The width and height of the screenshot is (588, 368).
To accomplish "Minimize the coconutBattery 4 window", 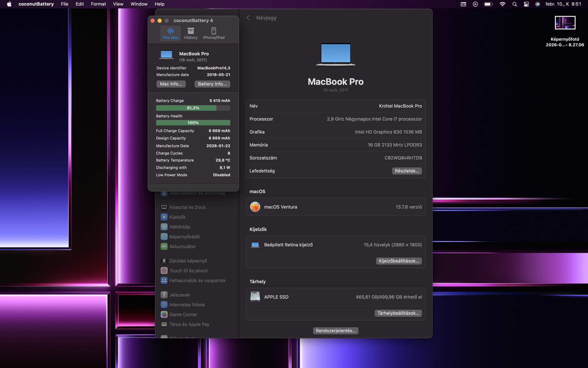I will [x=160, y=21].
